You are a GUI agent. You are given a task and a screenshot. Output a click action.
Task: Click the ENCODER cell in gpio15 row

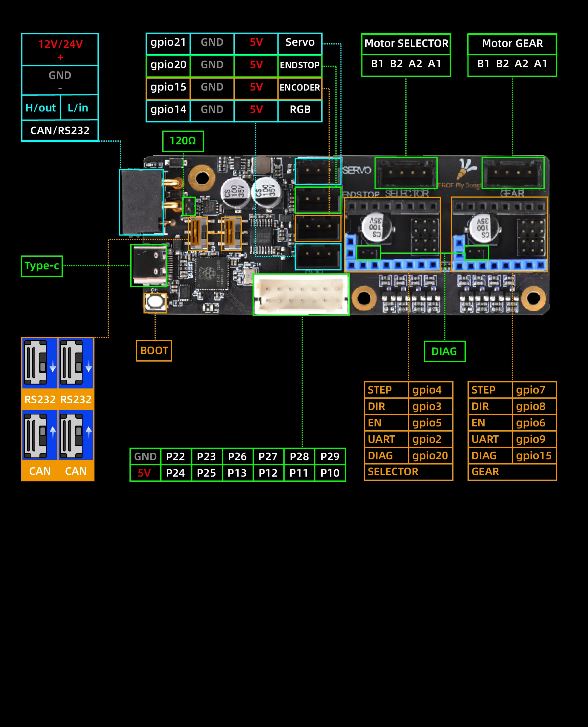click(x=300, y=88)
